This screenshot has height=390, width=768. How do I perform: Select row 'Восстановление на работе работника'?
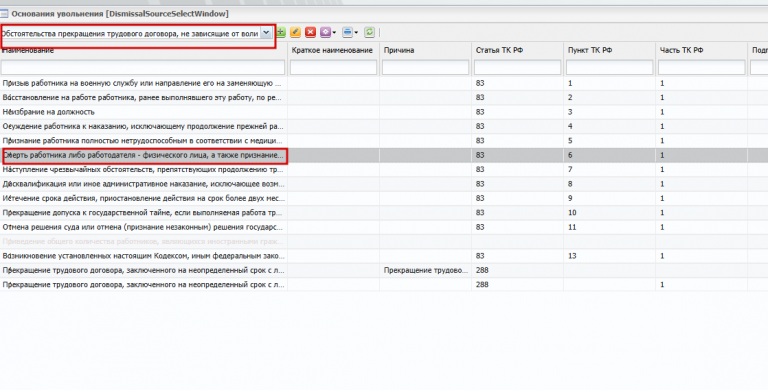(384, 98)
